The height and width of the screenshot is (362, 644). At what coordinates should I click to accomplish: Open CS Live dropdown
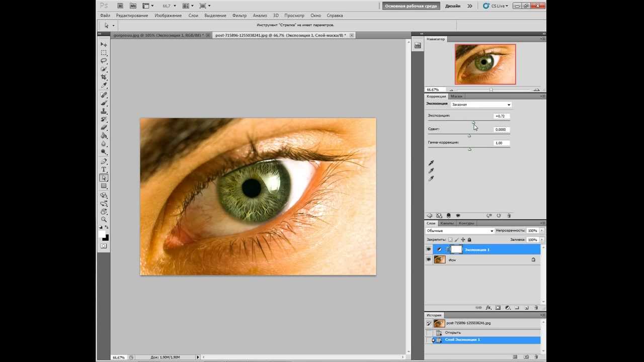pos(496,6)
